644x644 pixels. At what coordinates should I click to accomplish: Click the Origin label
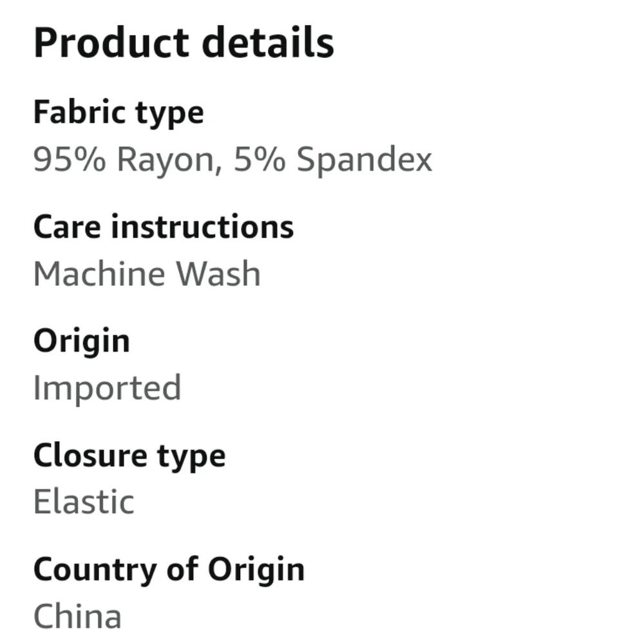point(82,342)
